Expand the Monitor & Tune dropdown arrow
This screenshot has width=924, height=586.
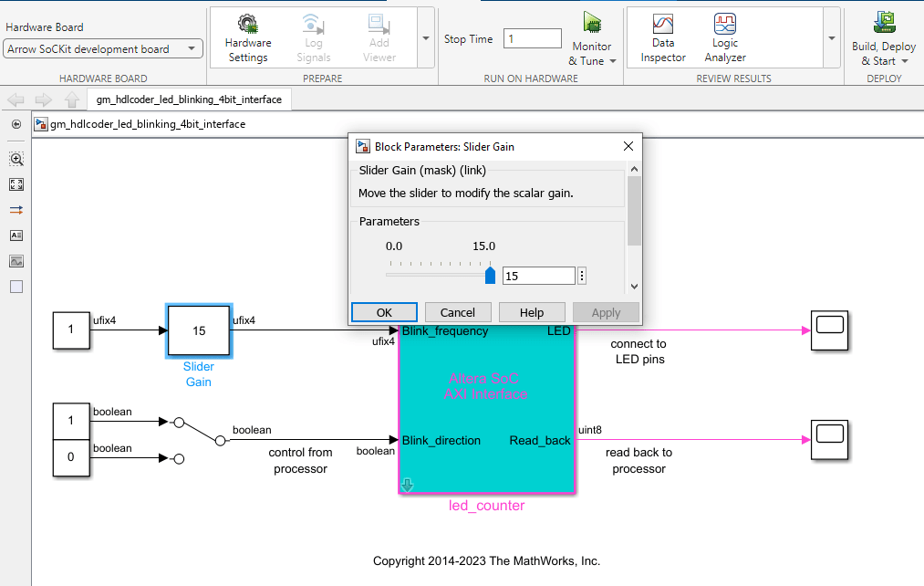pos(613,61)
